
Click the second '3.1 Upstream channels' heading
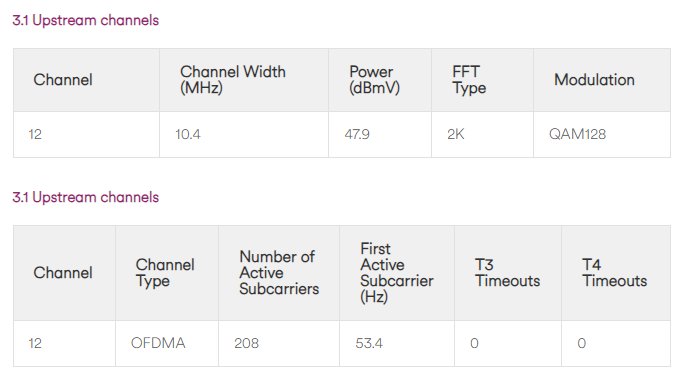[86, 197]
